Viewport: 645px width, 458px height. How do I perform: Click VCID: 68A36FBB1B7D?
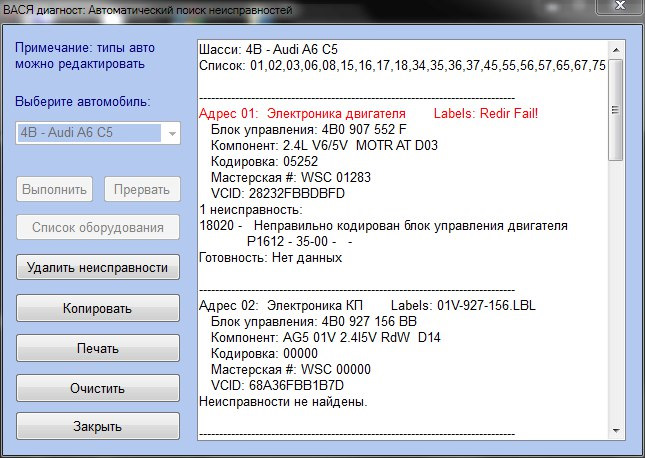point(277,385)
